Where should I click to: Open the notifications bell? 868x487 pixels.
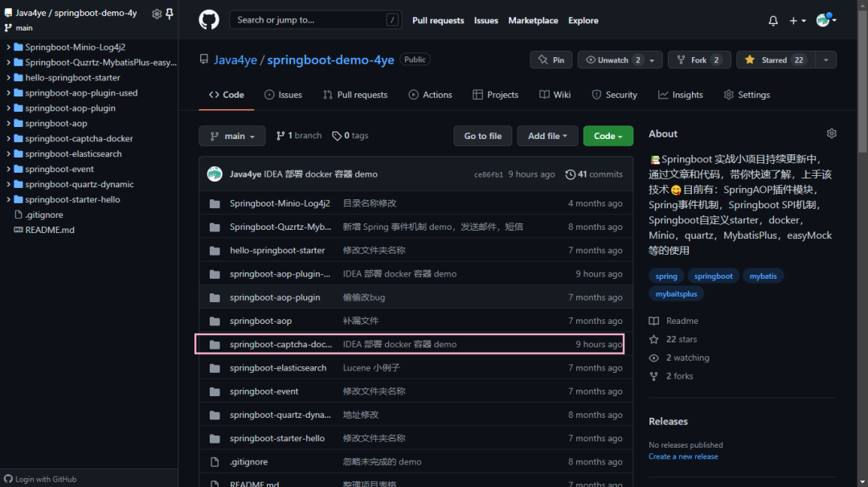point(773,20)
